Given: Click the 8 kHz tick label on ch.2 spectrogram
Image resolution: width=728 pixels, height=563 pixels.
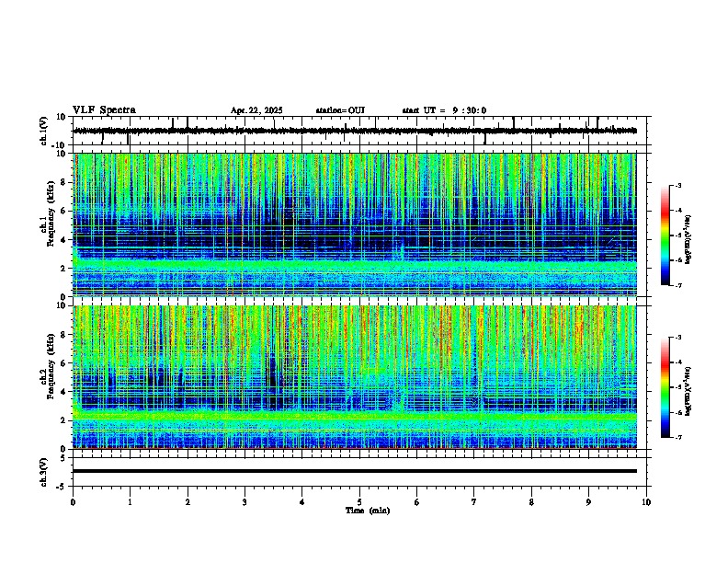Looking at the screenshot, I should 63,335.
